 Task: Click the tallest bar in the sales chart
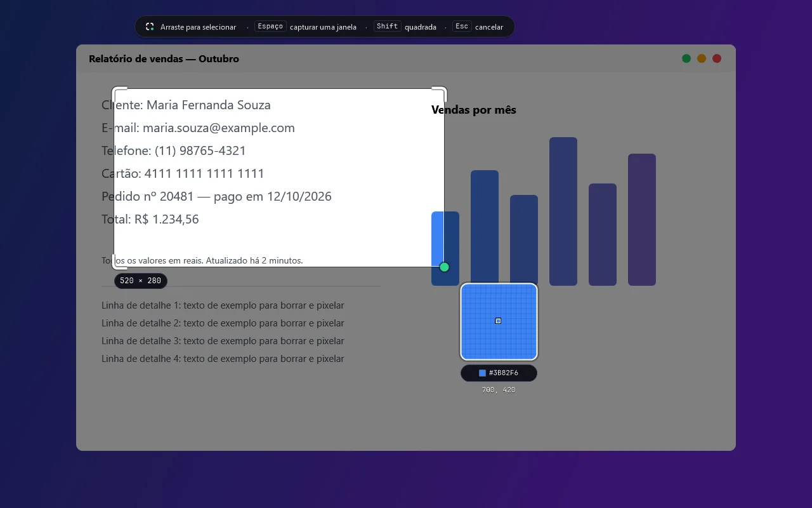pyautogui.click(x=563, y=211)
